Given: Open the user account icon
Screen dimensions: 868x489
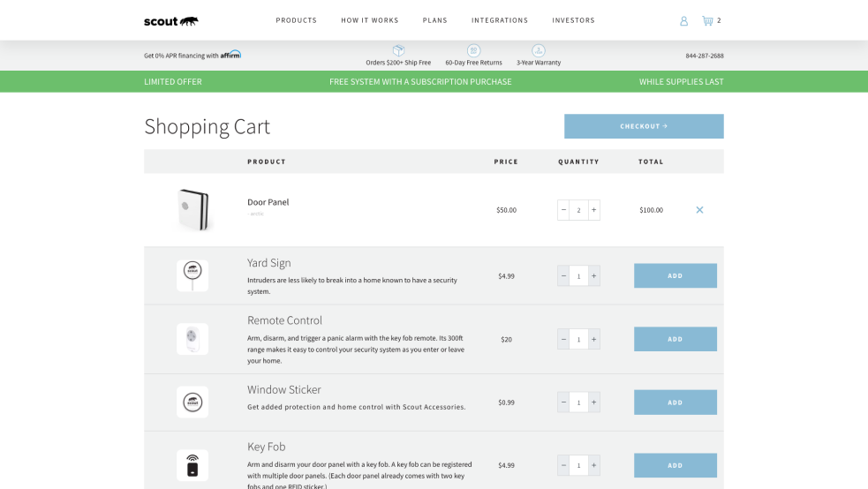Looking at the screenshot, I should (683, 21).
